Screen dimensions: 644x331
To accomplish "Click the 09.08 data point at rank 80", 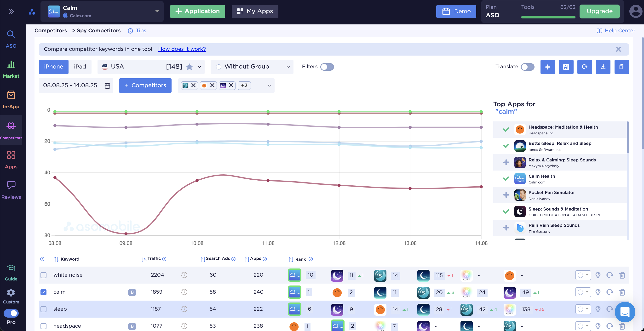I will (x=126, y=234).
